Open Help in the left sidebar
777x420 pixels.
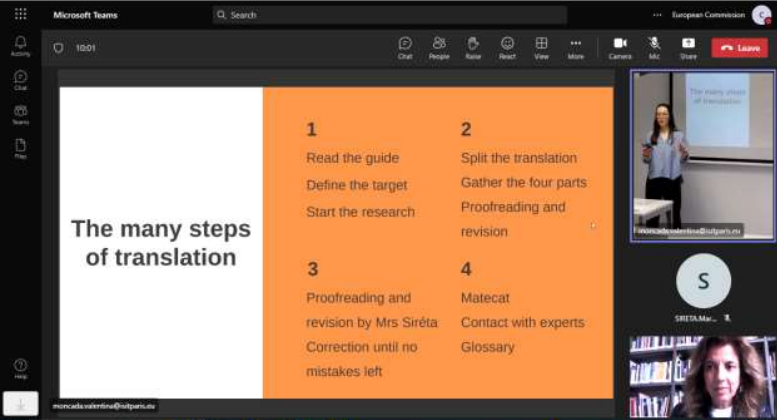(20, 367)
